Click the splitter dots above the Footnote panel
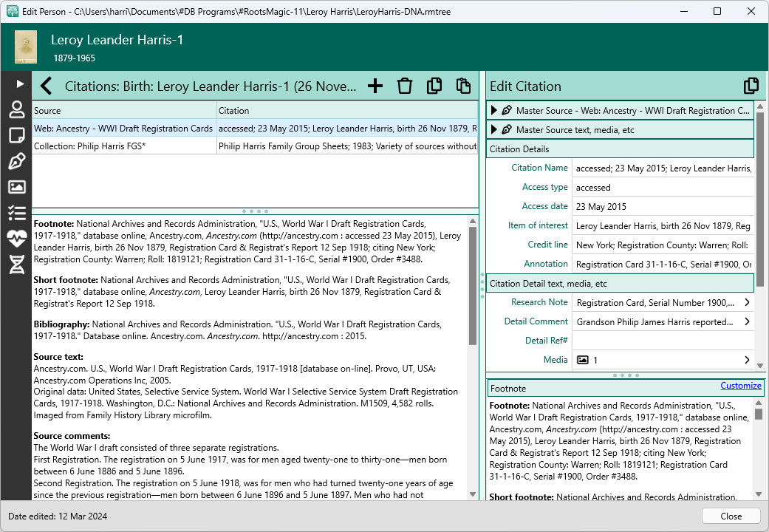Viewport: 769px width, 532px height. click(626, 375)
